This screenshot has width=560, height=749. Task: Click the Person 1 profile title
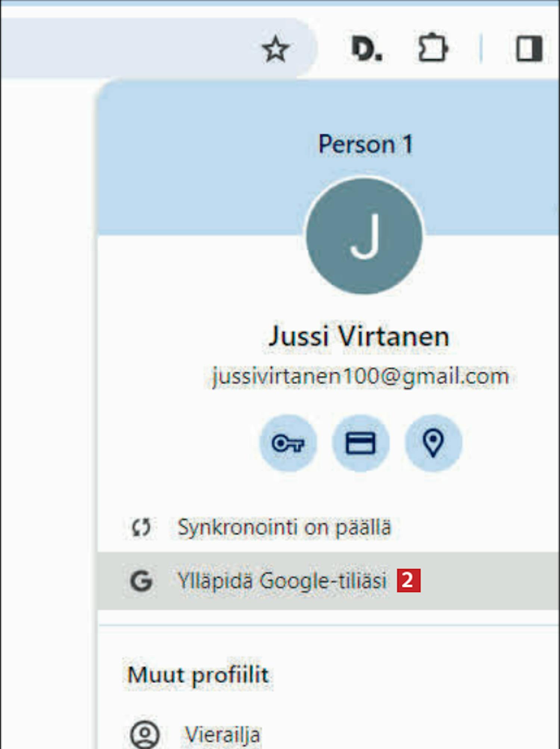tap(365, 144)
